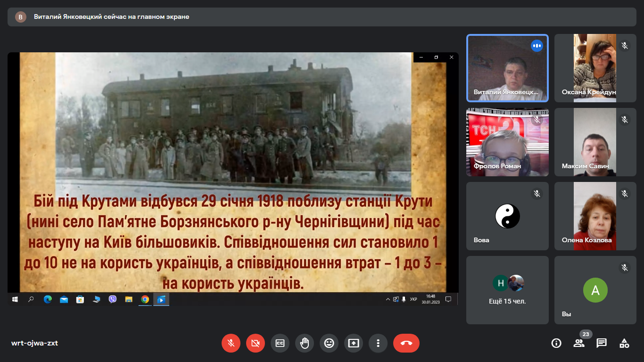The width and height of the screenshot is (644, 362).
Task: Expand hidden tray icons in shared taskbar
Action: coord(388,299)
